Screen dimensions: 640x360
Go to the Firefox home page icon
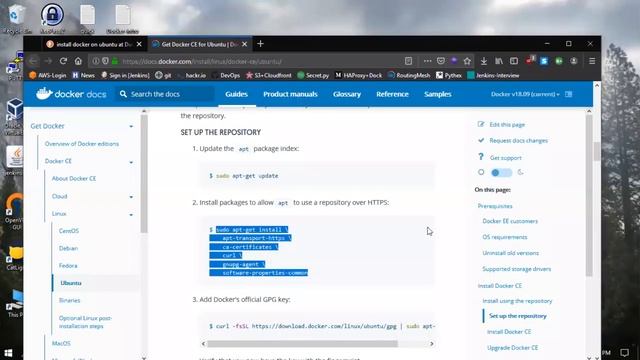pos(78,61)
